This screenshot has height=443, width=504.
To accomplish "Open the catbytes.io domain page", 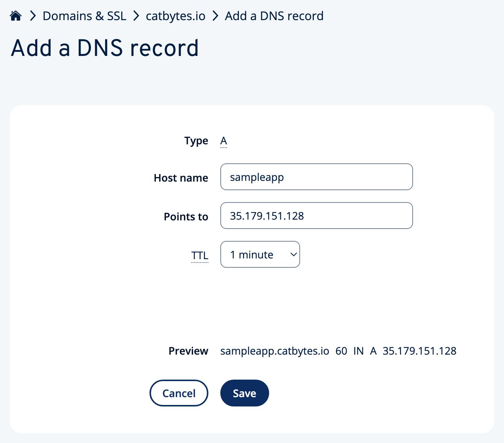I will (x=175, y=16).
